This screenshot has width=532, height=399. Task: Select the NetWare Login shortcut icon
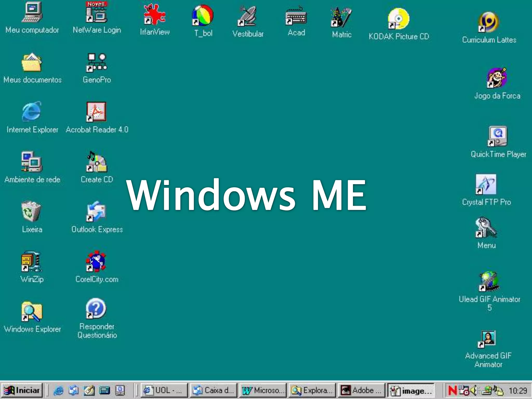point(97,14)
